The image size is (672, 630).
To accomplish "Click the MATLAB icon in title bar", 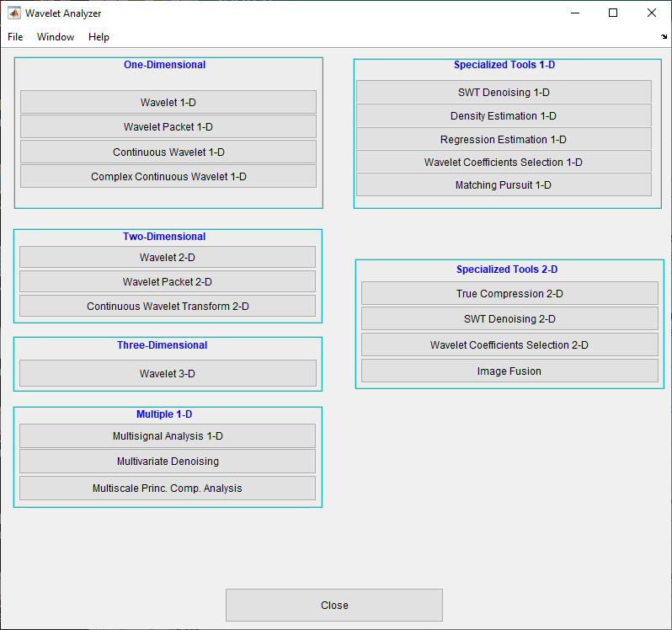I will pyautogui.click(x=14, y=13).
